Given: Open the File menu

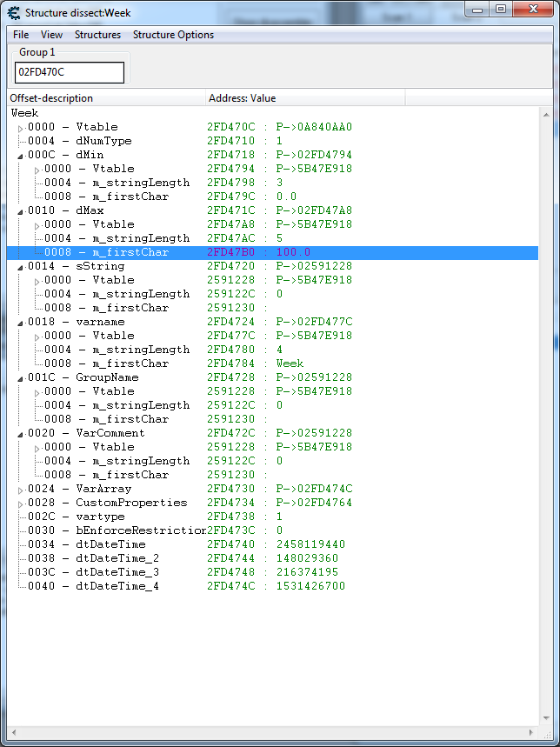Looking at the screenshot, I should click(21, 35).
